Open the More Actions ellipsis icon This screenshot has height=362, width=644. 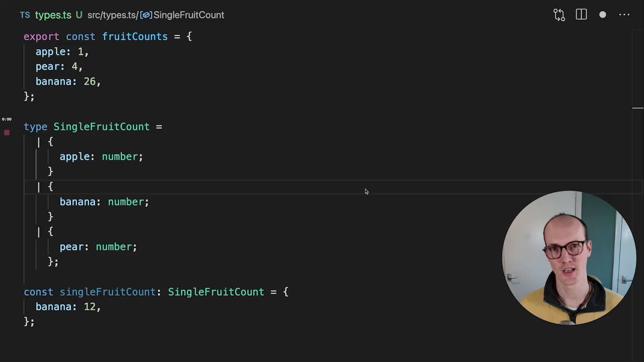tap(624, 15)
